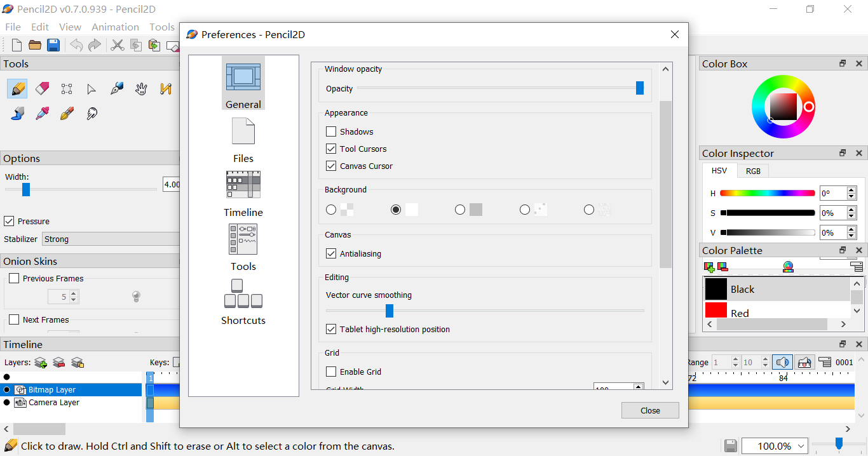
Task: Select the Eraser tool
Action: (x=43, y=88)
